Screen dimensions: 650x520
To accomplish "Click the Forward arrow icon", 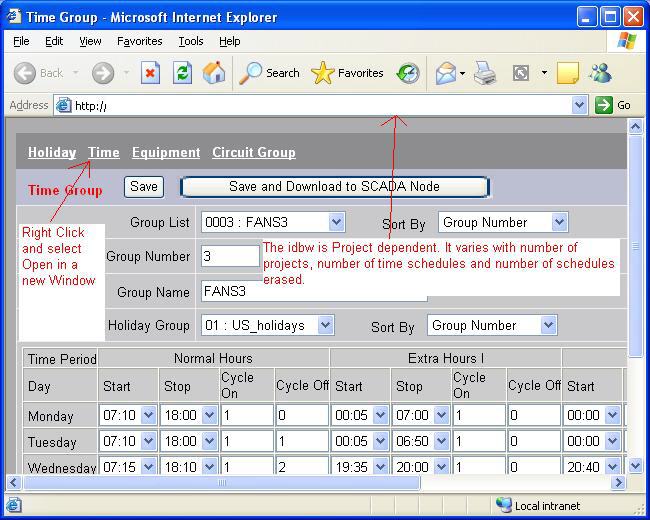I will pyautogui.click(x=103, y=73).
